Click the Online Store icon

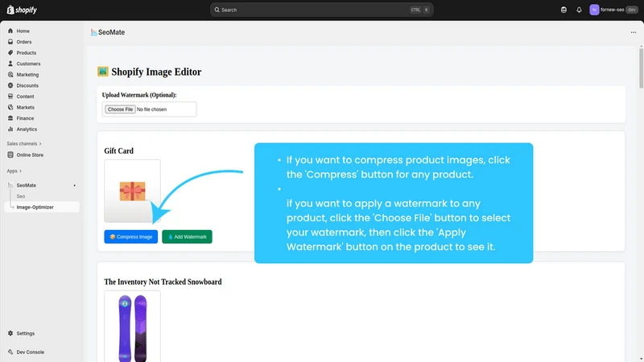coord(10,154)
